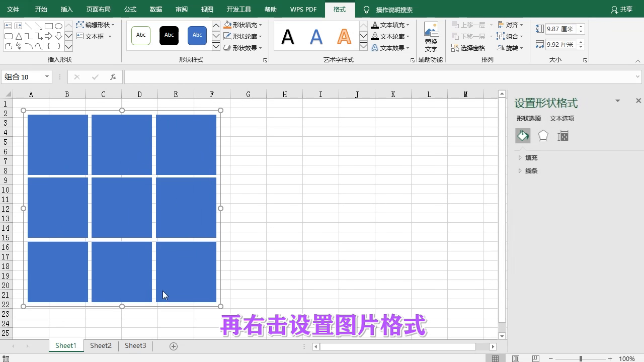Click the 文本选项 text options link

(561, 119)
